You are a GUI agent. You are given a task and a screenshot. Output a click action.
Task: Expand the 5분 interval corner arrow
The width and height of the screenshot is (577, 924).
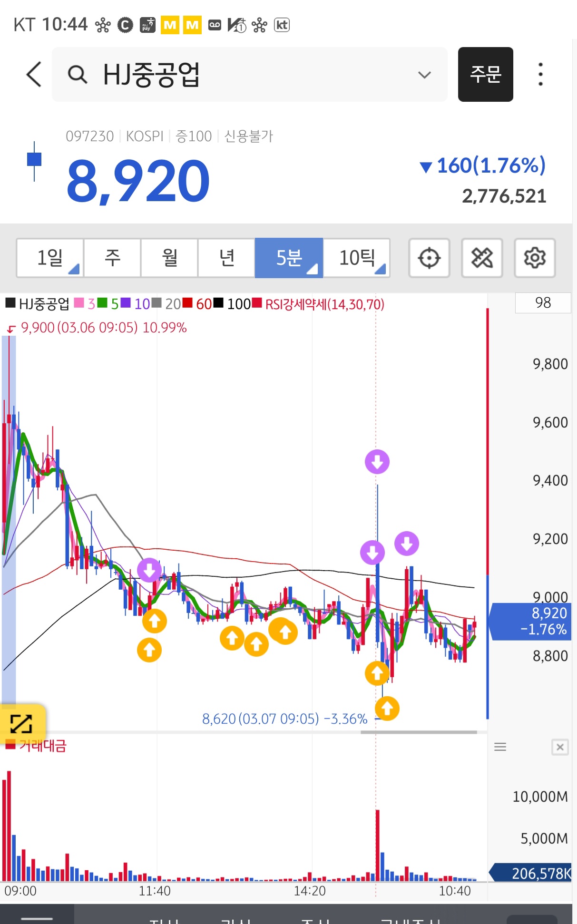(312, 269)
